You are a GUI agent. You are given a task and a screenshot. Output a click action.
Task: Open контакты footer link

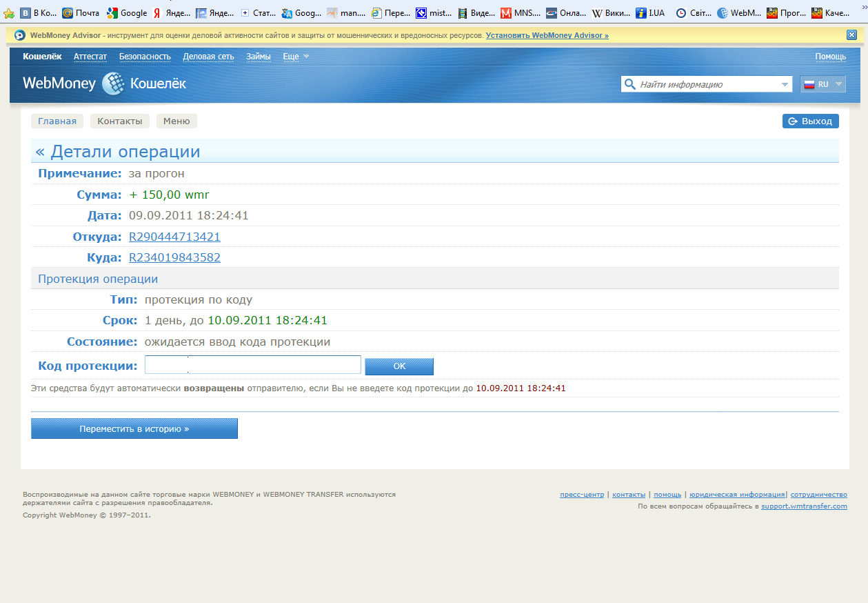click(629, 495)
